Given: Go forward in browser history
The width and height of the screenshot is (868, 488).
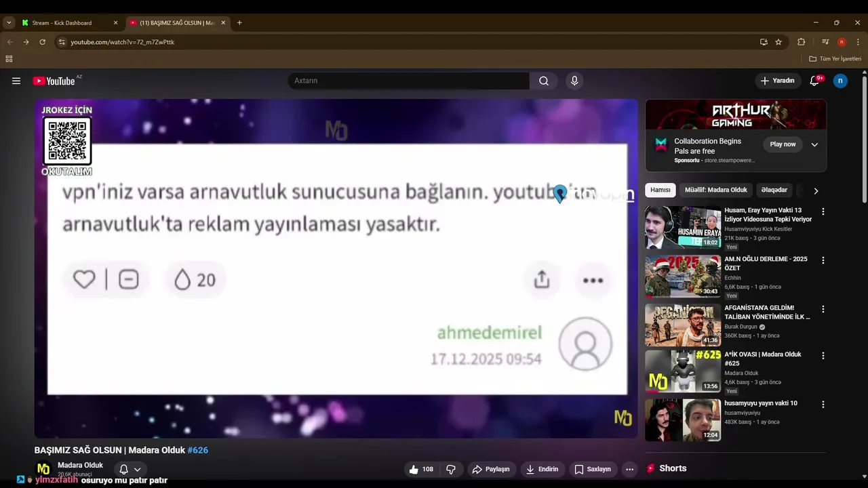Looking at the screenshot, I should [26, 42].
